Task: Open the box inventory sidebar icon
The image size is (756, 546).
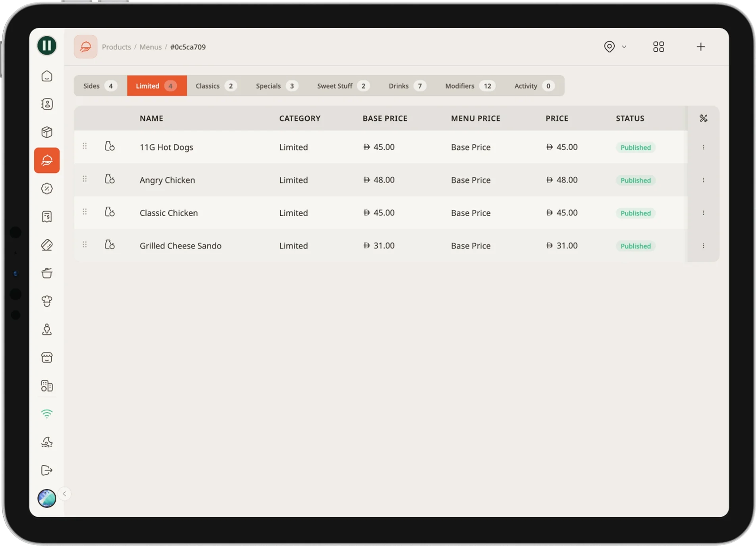Action: coord(47,132)
